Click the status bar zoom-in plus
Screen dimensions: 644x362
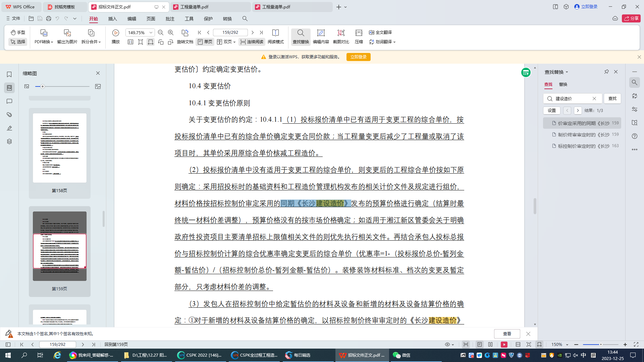click(625, 345)
